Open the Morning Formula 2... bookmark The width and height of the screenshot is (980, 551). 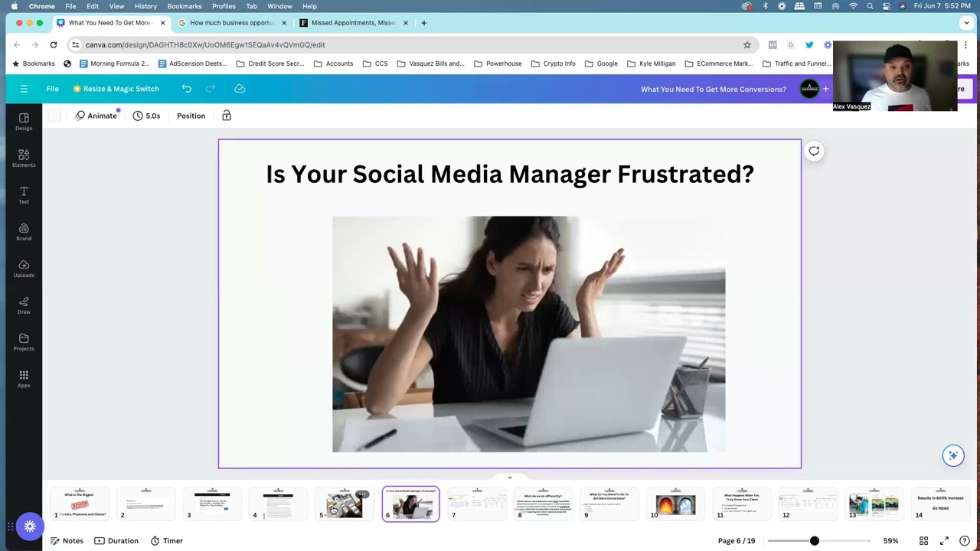(x=114, y=64)
